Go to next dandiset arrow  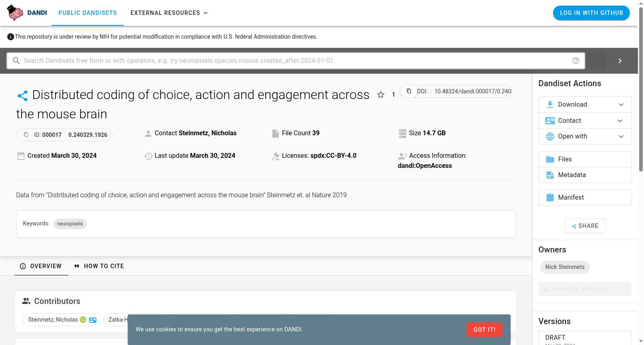click(x=620, y=61)
